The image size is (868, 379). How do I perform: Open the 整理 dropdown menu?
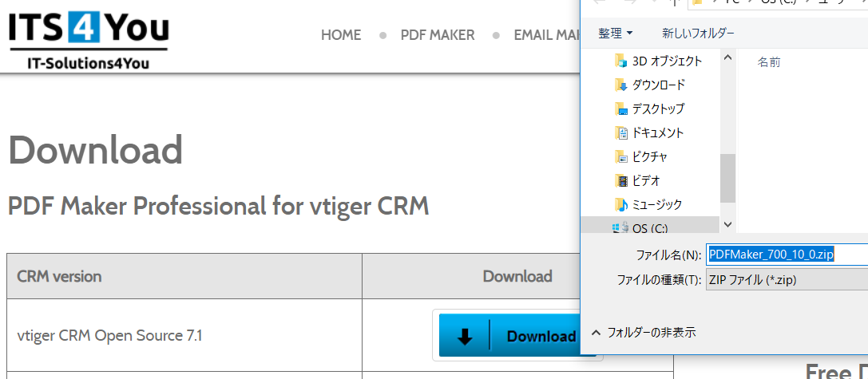(615, 34)
